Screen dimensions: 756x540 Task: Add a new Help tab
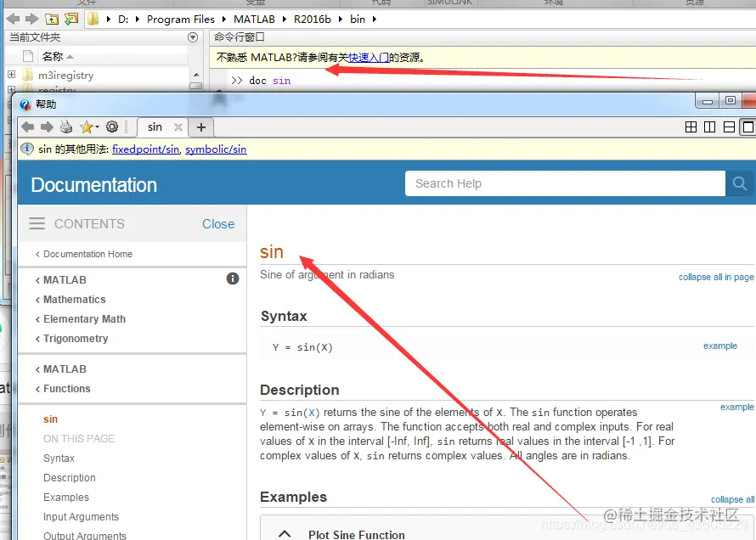(x=201, y=127)
